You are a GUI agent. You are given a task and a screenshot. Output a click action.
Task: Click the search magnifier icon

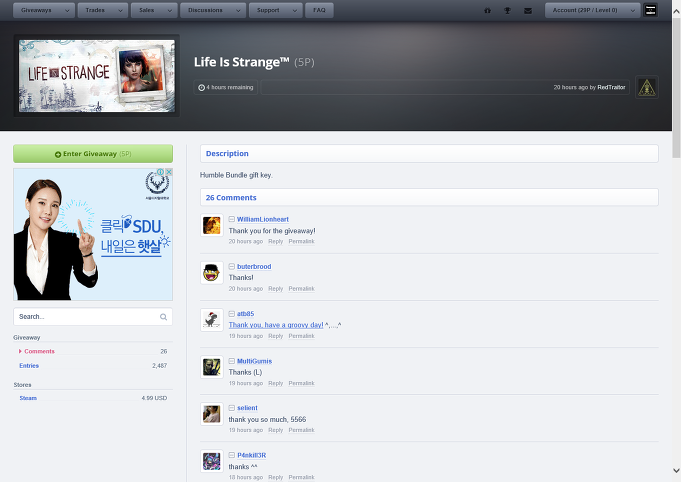coord(163,317)
